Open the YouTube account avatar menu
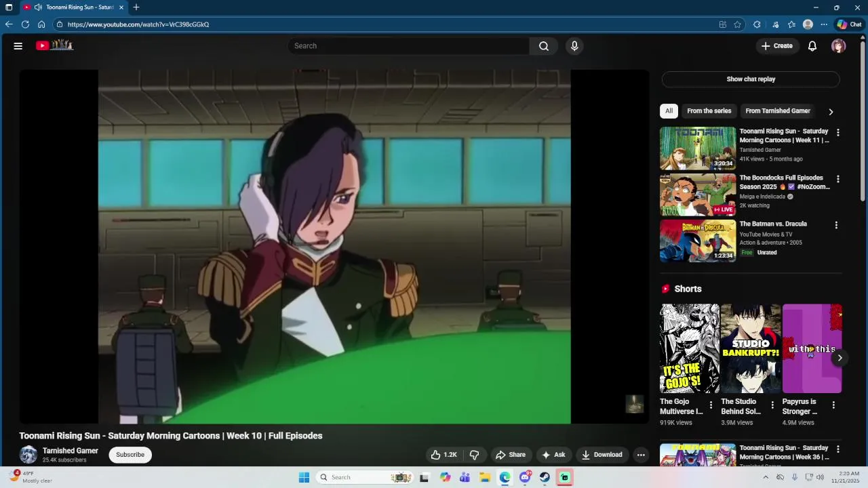The height and width of the screenshot is (488, 868). point(839,46)
